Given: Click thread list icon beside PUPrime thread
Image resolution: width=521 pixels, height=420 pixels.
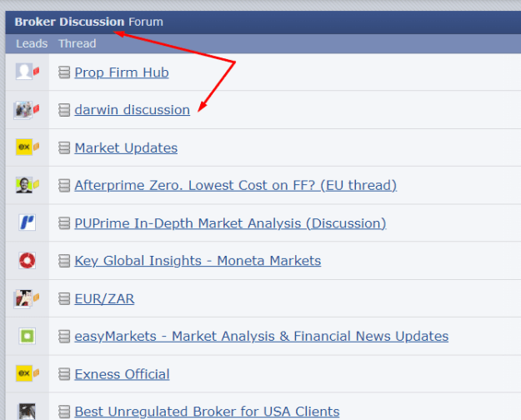Looking at the screenshot, I should click(64, 223).
